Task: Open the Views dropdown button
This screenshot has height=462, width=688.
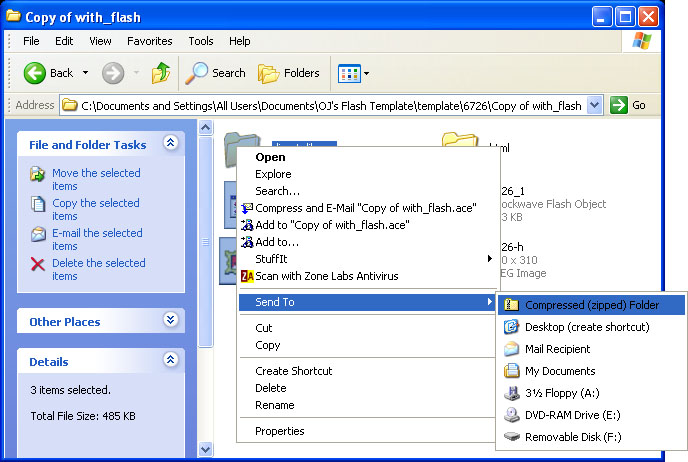Action: [x=354, y=73]
